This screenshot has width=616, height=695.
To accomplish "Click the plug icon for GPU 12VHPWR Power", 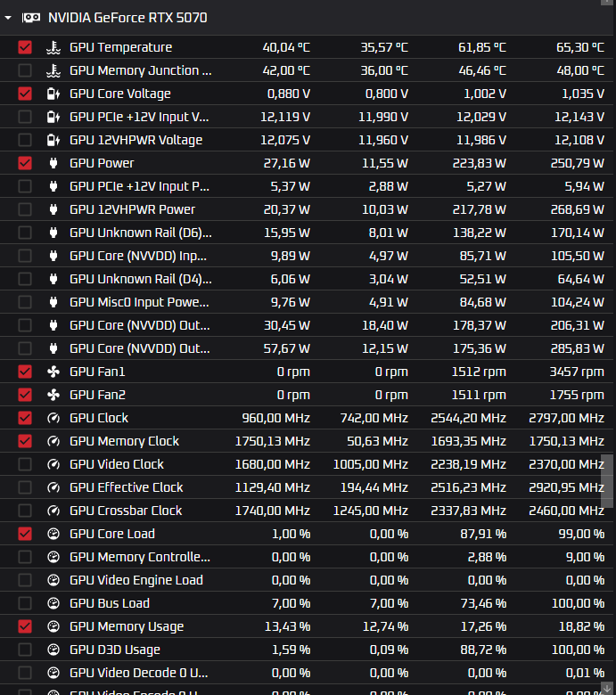I will pyautogui.click(x=53, y=209).
